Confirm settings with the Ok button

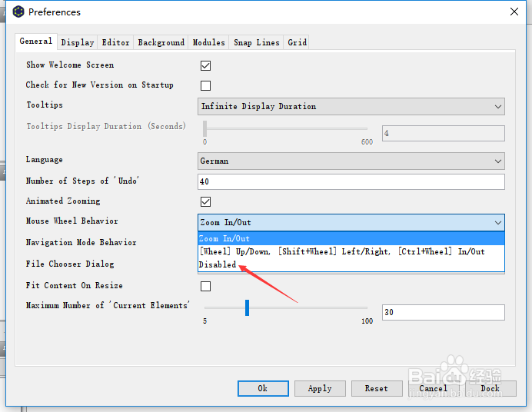pos(263,388)
